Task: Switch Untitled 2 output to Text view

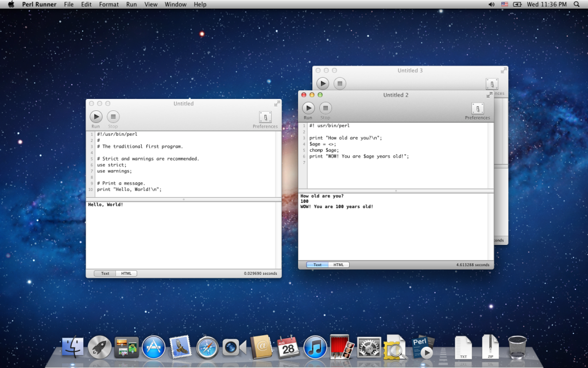Action: (317, 264)
